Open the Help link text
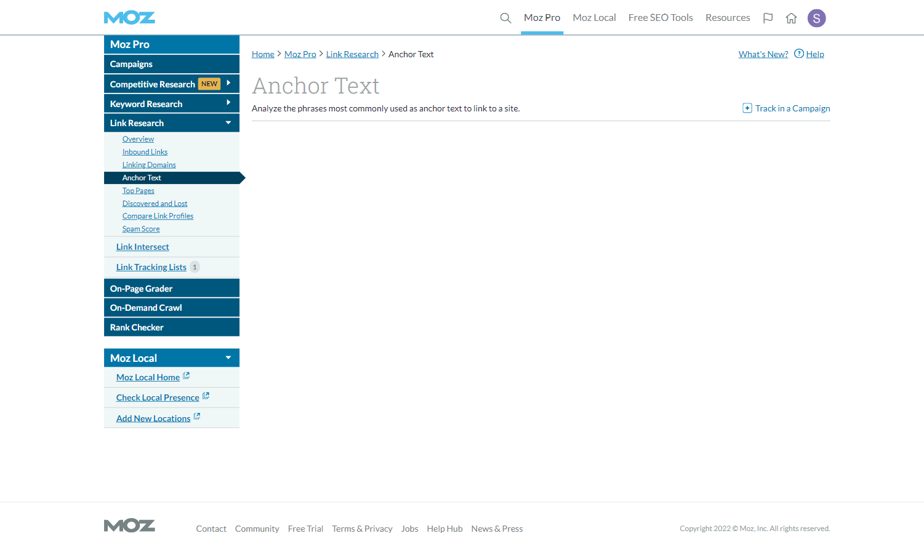Screen dimensions: 924x560 point(815,54)
